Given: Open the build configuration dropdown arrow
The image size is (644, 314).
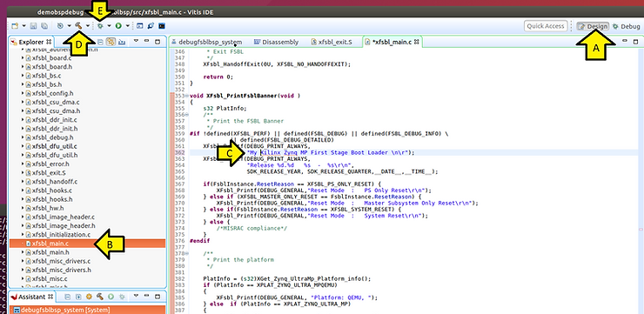Looking at the screenshot, I should click(x=70, y=26).
